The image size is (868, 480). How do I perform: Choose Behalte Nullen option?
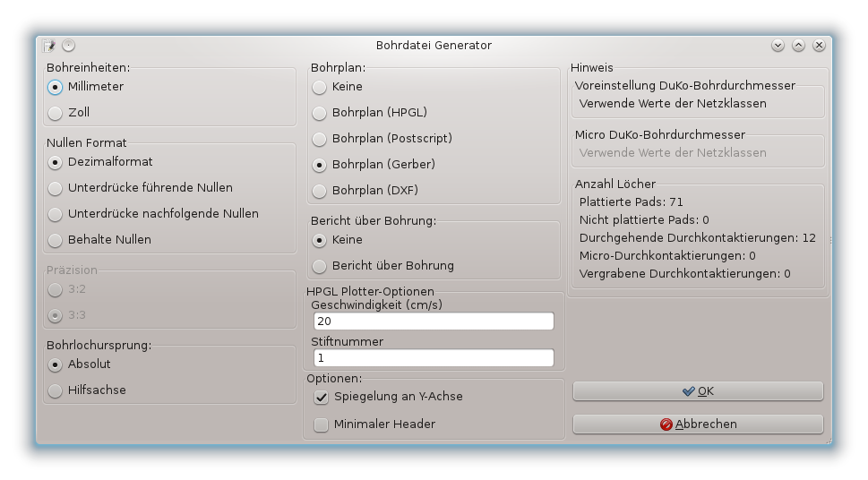[99, 240]
